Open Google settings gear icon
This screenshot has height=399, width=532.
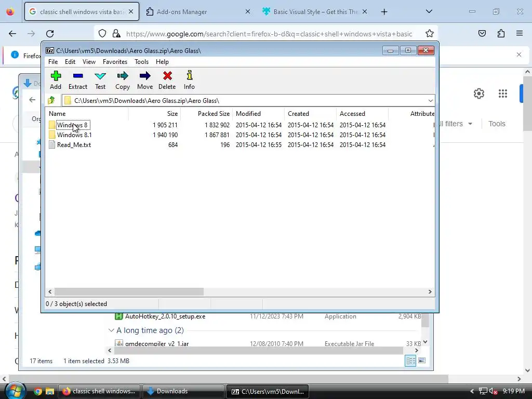pos(478,94)
